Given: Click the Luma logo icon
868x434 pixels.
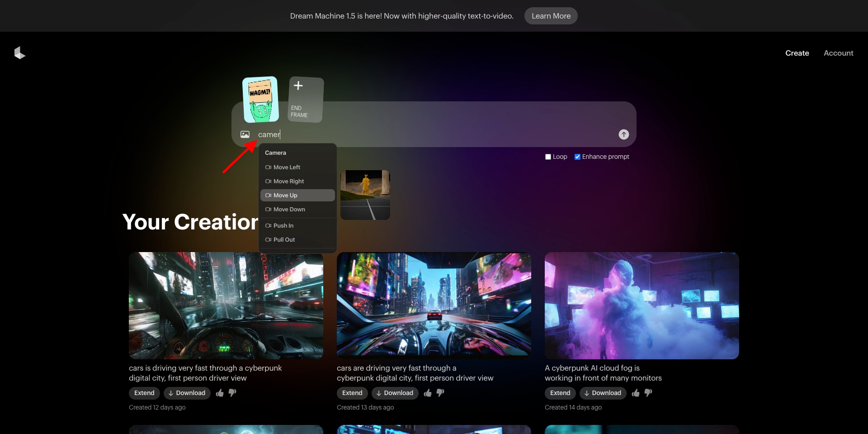Looking at the screenshot, I should pyautogui.click(x=19, y=53).
